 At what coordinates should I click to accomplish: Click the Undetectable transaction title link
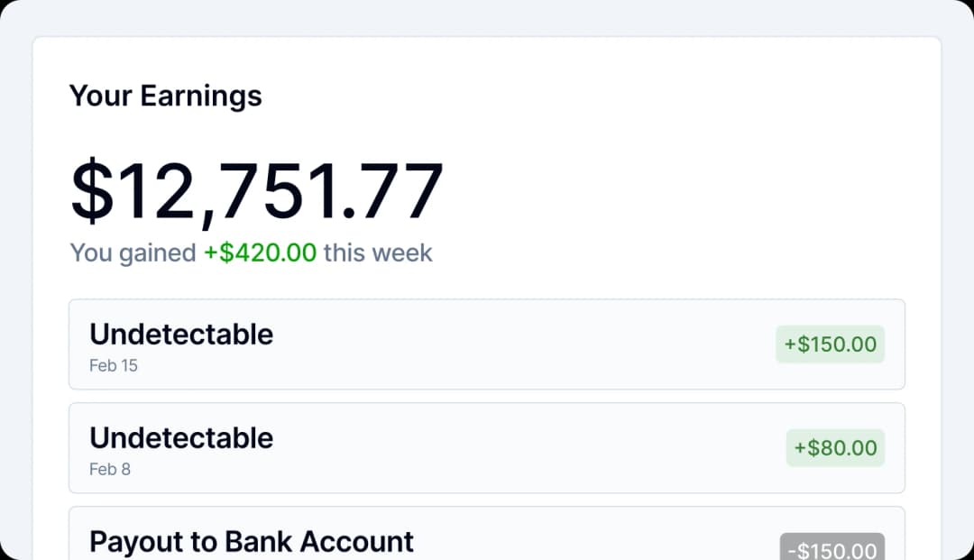click(x=180, y=335)
